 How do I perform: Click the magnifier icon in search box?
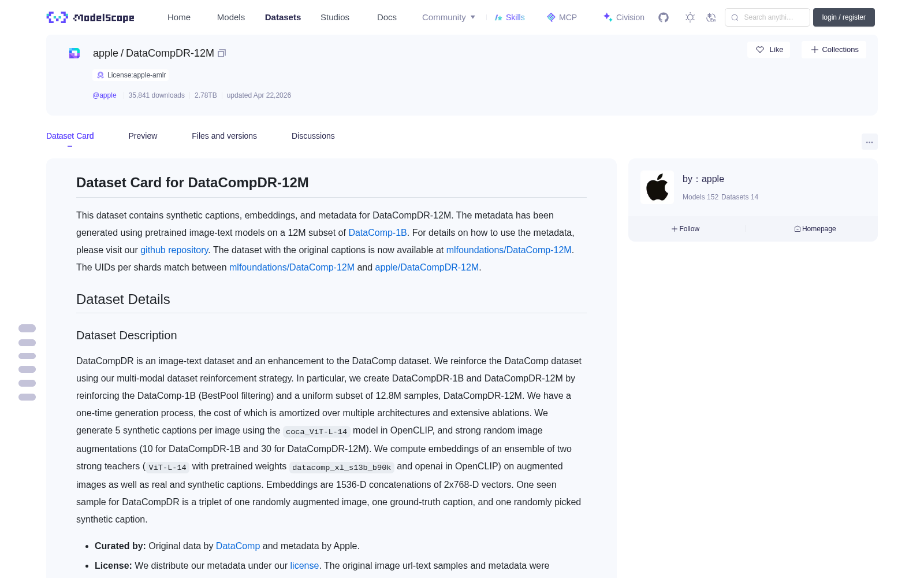735,17
